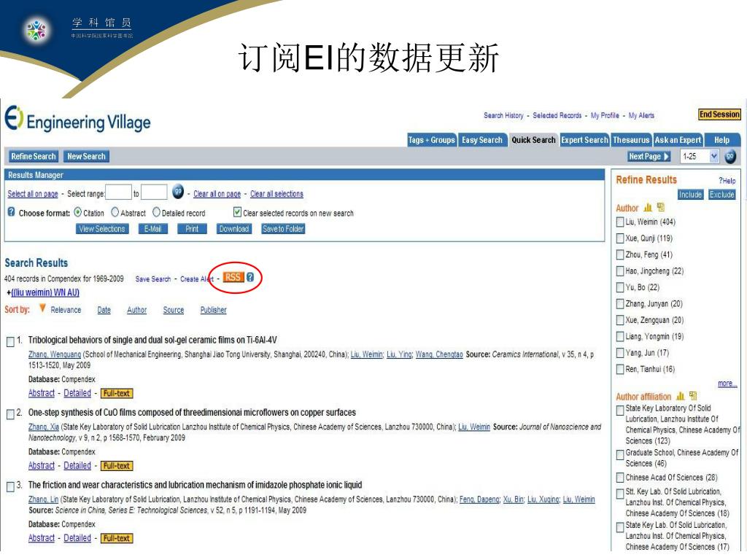Click the Save Search link
The height and width of the screenshot is (560, 747).
click(x=153, y=279)
